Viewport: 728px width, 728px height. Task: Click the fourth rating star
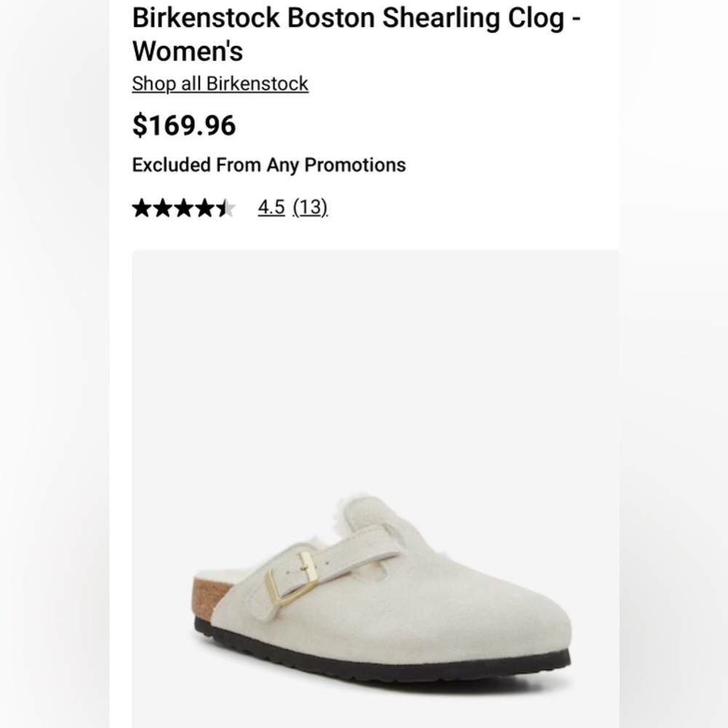(205, 207)
